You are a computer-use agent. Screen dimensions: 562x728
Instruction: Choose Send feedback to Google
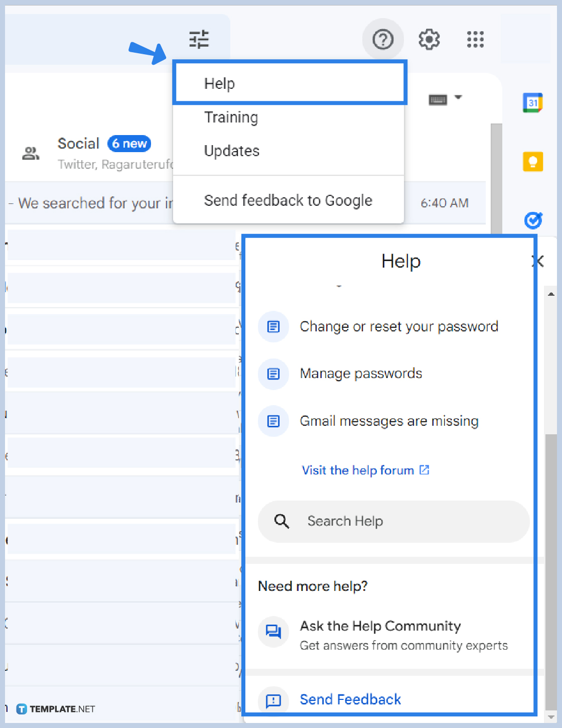pyautogui.click(x=288, y=200)
